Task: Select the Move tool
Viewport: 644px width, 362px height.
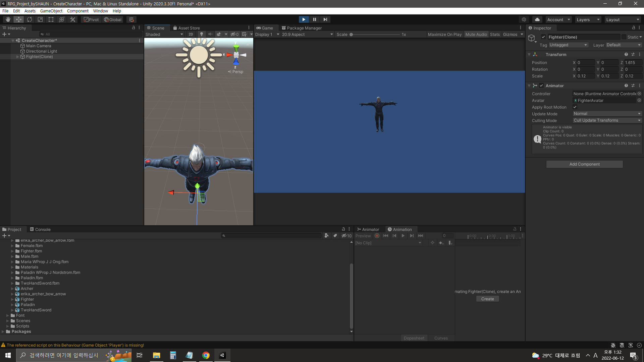Action: (x=19, y=19)
